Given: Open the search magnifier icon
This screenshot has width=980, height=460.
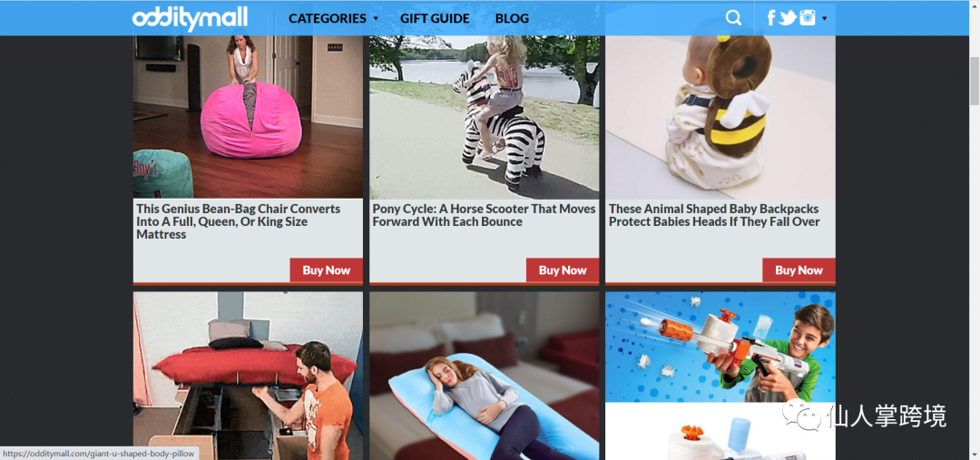Looking at the screenshot, I should (734, 17).
